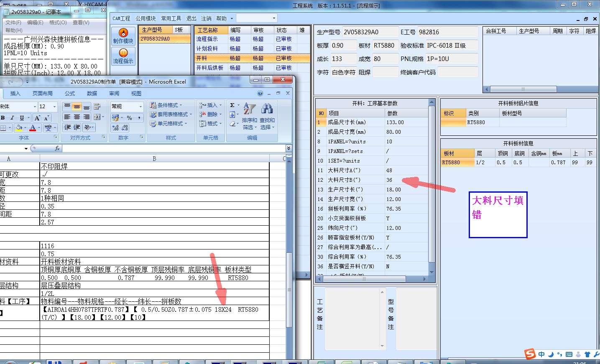Viewport: 600px width, 364px height.
Task: Open combo box beside 帮助 in CAM menu
Action: point(256,18)
